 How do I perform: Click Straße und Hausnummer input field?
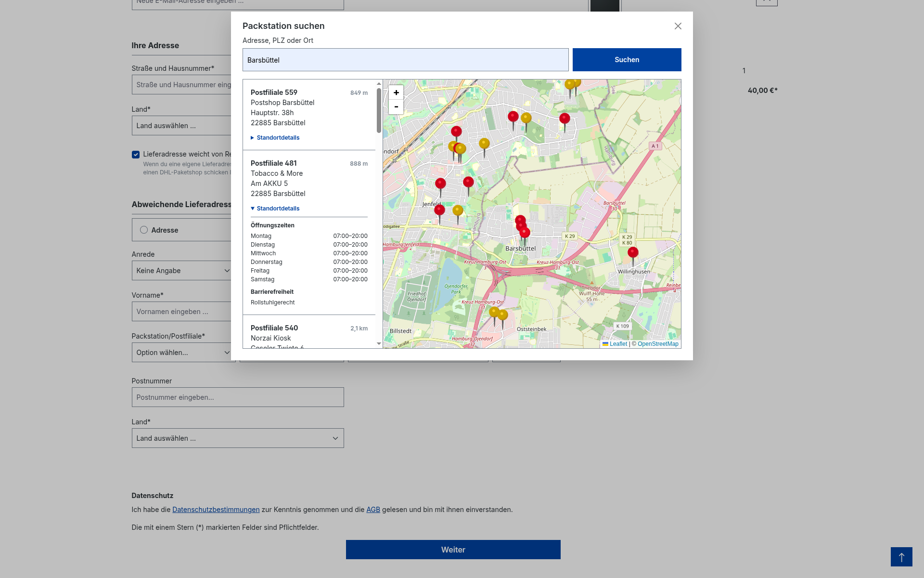(x=182, y=85)
